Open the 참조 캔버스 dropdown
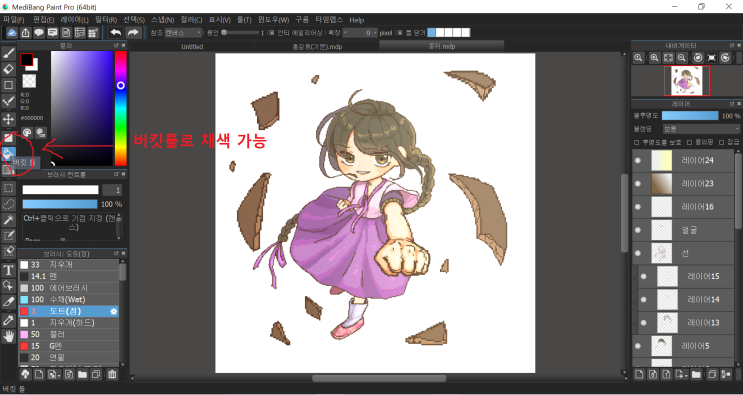 tap(183, 33)
